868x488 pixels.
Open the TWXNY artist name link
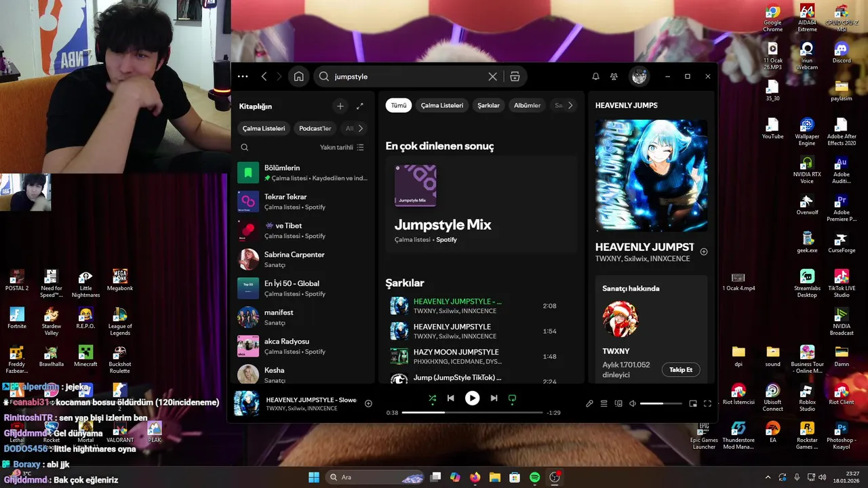[616, 351]
